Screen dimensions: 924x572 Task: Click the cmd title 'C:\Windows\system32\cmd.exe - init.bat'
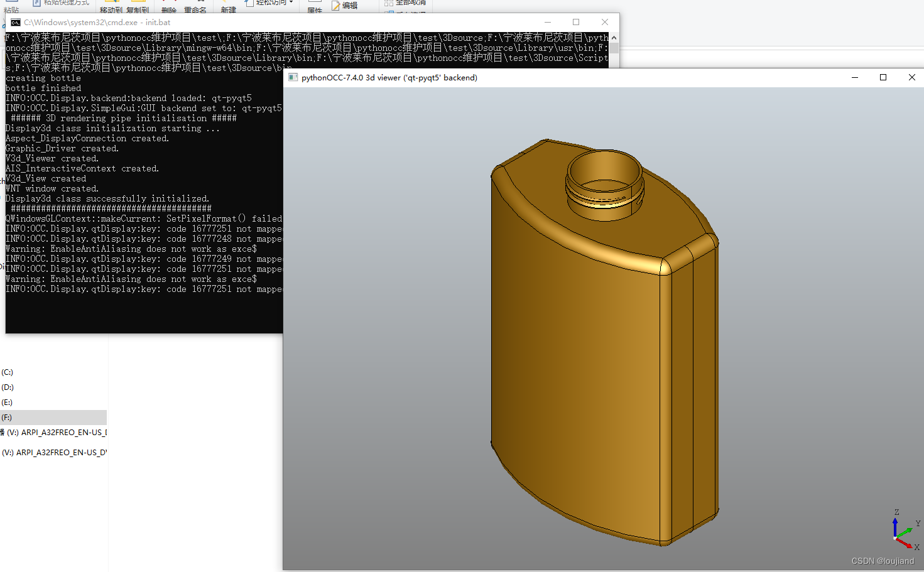[x=97, y=22]
